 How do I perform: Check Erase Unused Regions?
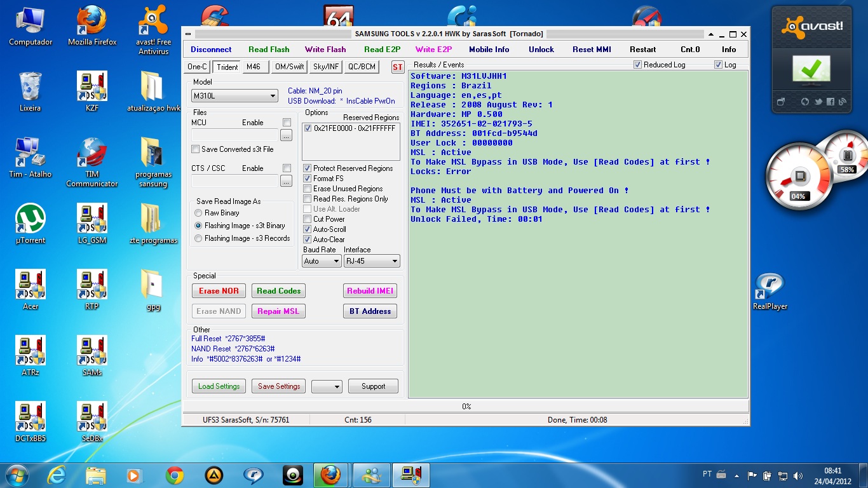point(308,189)
